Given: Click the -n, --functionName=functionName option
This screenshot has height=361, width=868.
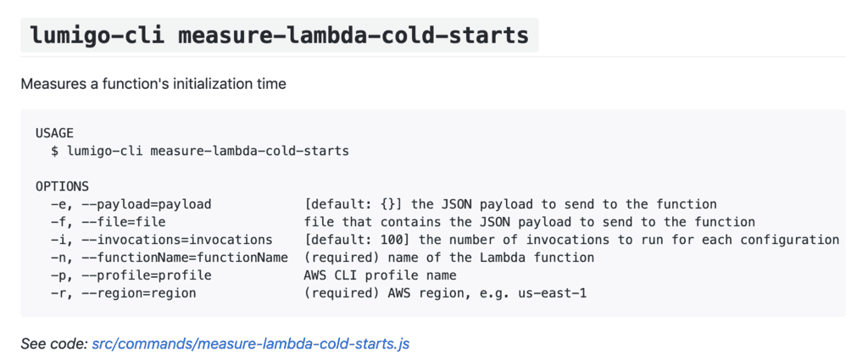Looking at the screenshot, I should pos(169,258).
